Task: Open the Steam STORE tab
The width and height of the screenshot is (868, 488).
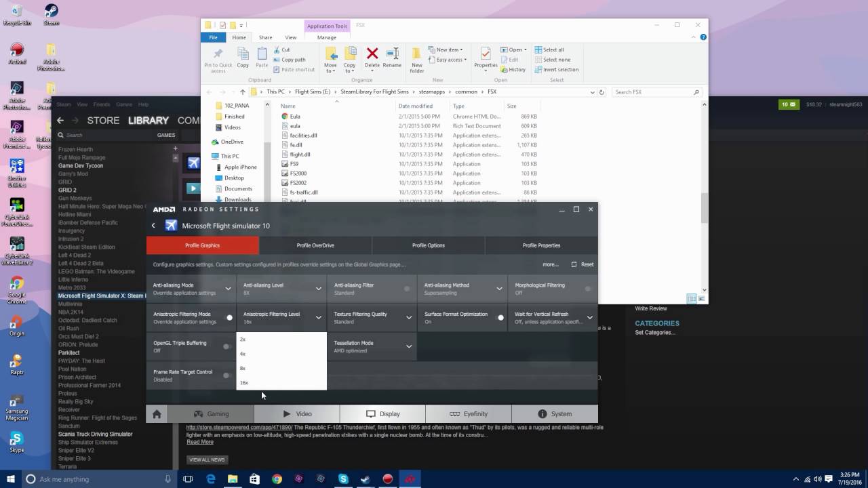Action: pyautogui.click(x=103, y=121)
